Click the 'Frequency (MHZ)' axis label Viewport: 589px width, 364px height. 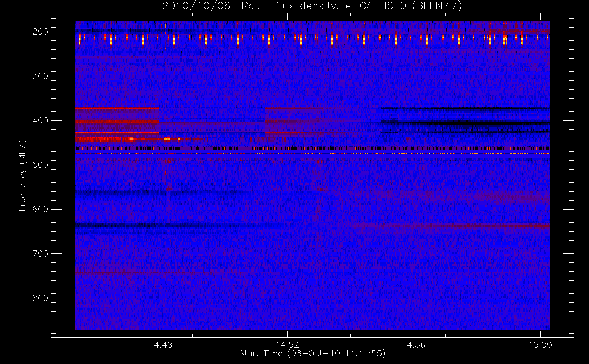[x=23, y=175]
